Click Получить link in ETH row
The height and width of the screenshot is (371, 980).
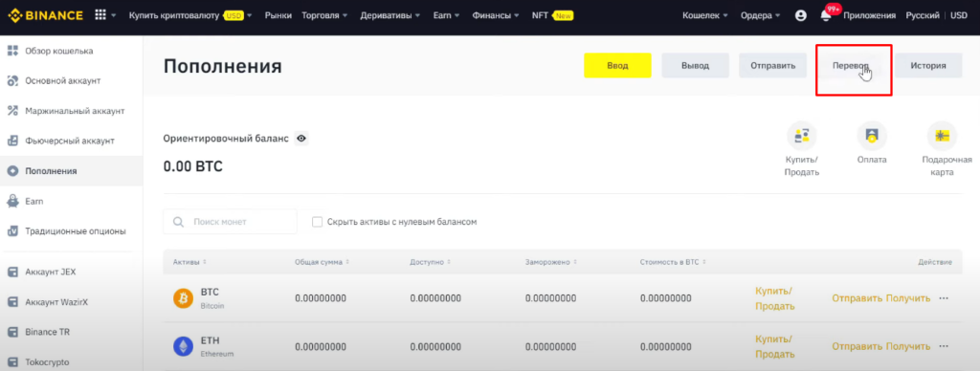click(908, 347)
